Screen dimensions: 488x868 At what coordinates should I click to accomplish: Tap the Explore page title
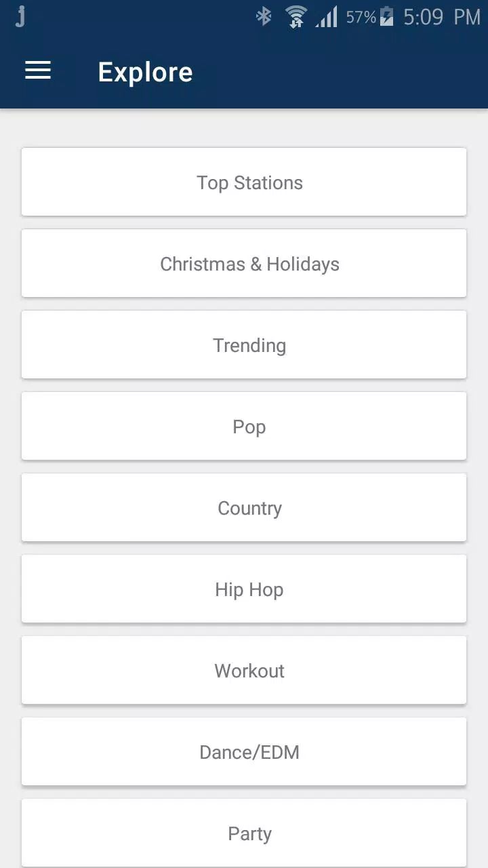tap(145, 72)
